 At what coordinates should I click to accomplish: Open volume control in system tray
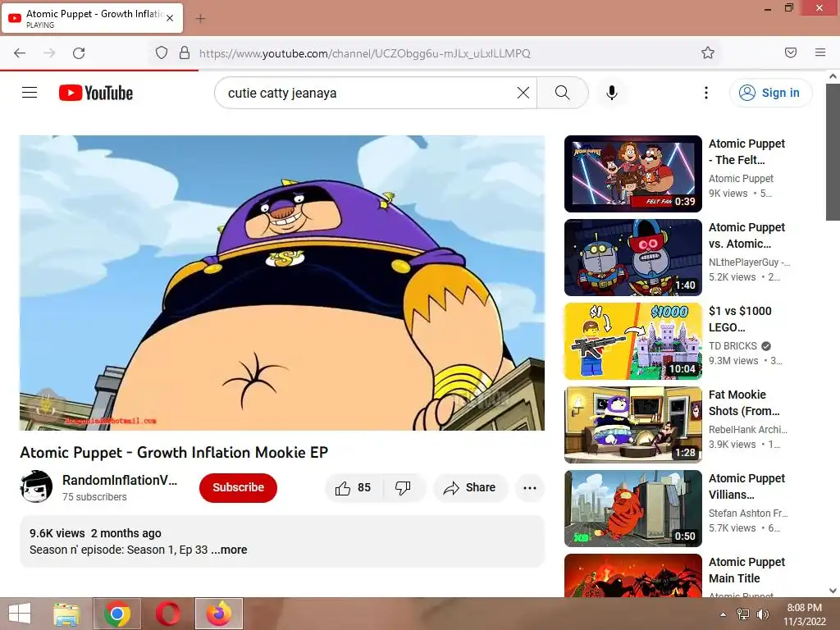[x=762, y=614]
